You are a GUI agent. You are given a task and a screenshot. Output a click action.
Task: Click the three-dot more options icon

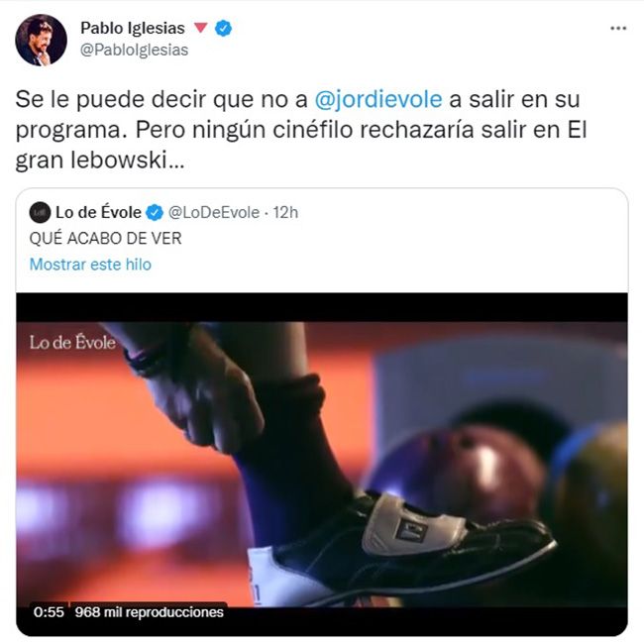(618, 29)
